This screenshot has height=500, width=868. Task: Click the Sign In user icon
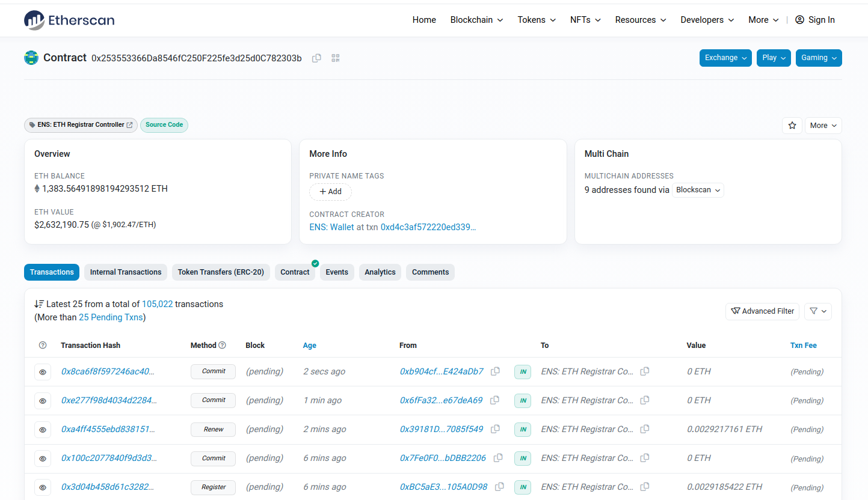(x=799, y=20)
